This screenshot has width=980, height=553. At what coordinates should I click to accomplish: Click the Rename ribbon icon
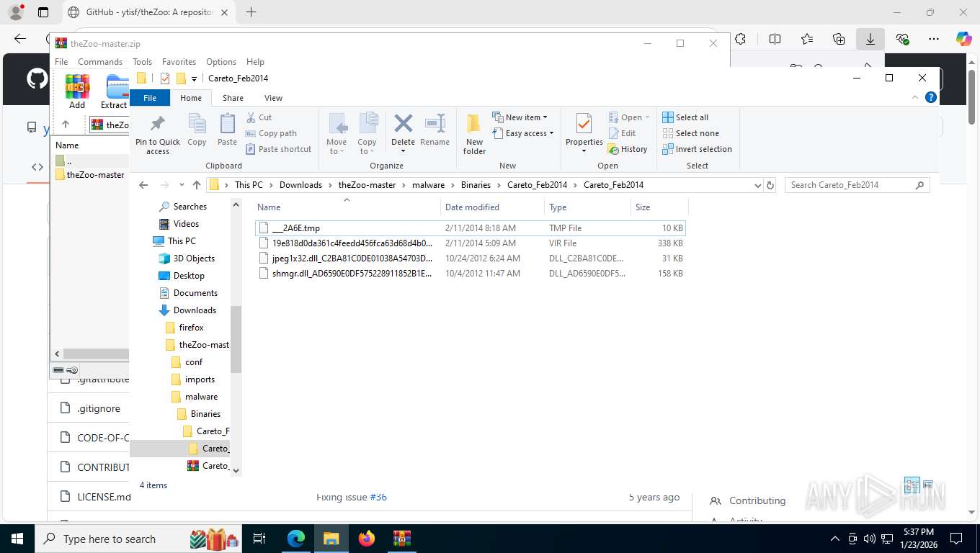(435, 130)
